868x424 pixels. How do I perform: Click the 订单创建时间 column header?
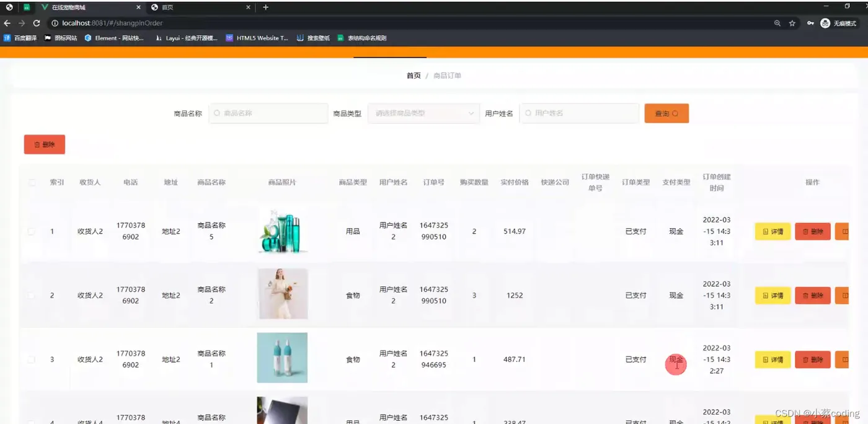tap(717, 182)
